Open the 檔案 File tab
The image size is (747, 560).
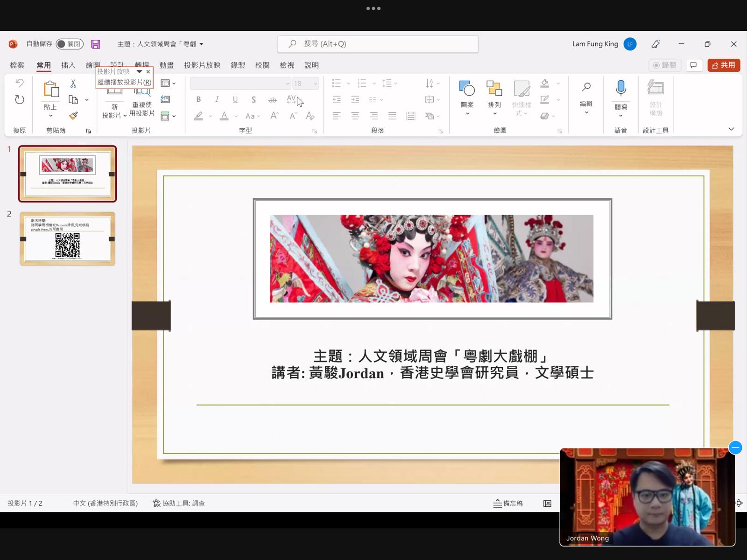coord(17,65)
